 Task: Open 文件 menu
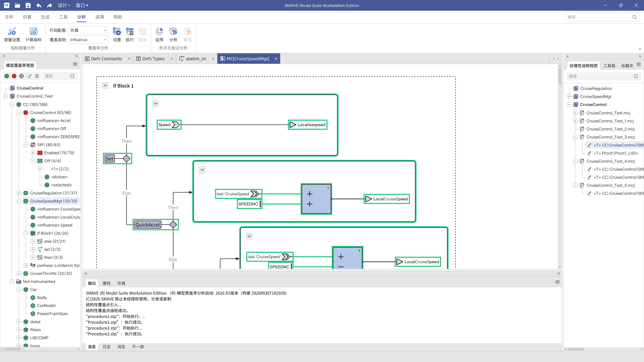click(9, 17)
